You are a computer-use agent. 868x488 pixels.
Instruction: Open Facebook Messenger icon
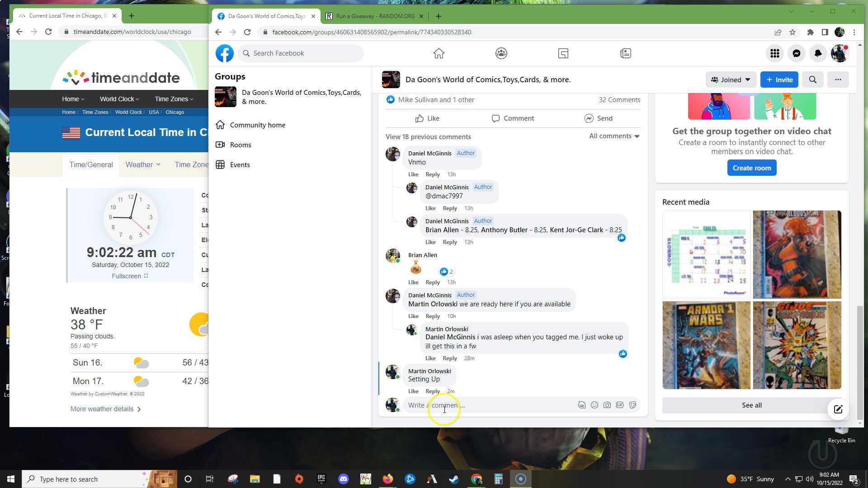tap(796, 53)
